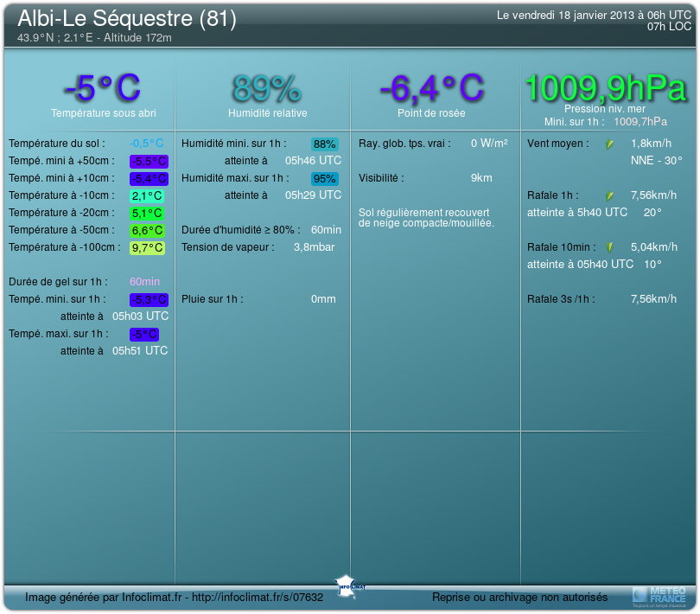Click the green 6,6°C value at -50cm
The width and height of the screenshot is (700, 614).
pos(147,230)
